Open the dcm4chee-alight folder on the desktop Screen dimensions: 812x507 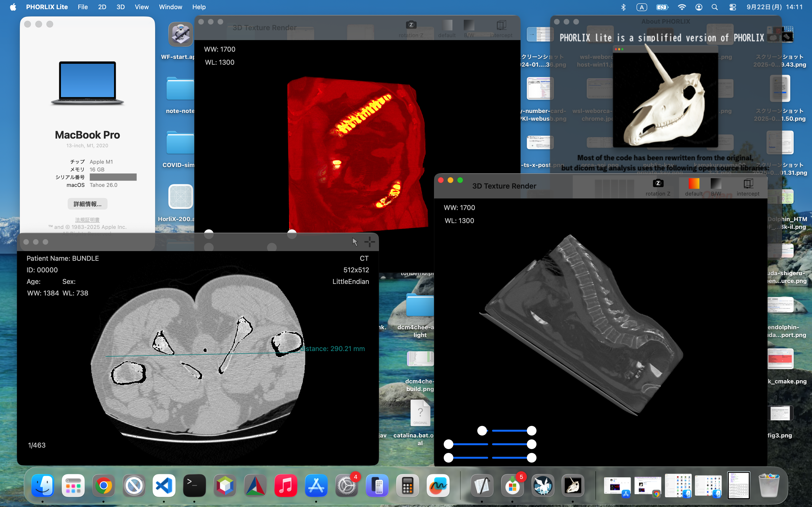click(420, 316)
